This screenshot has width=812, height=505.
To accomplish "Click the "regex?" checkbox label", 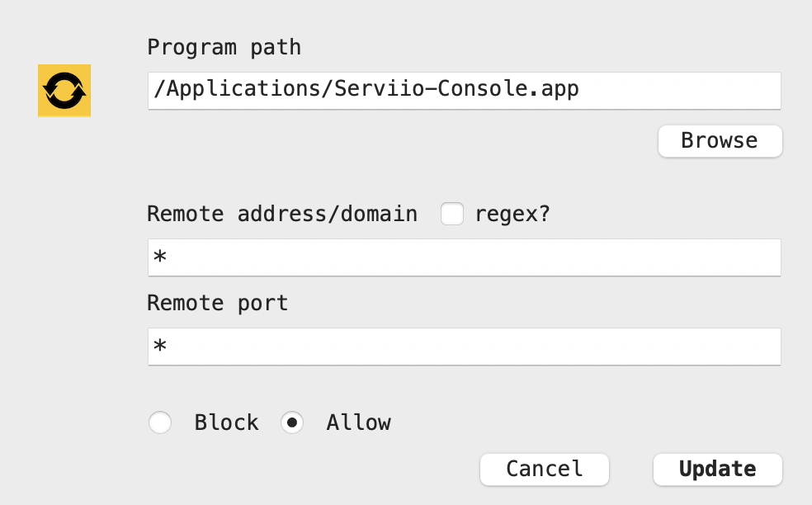I will click(512, 215).
